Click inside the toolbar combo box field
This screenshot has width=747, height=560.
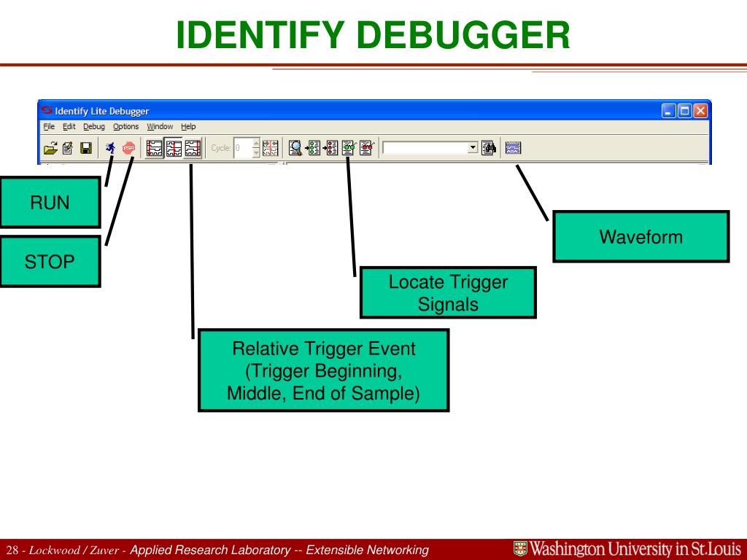425,148
